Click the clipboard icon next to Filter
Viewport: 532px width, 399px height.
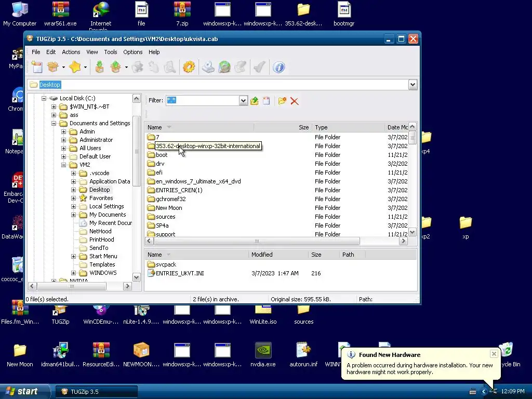click(x=267, y=101)
